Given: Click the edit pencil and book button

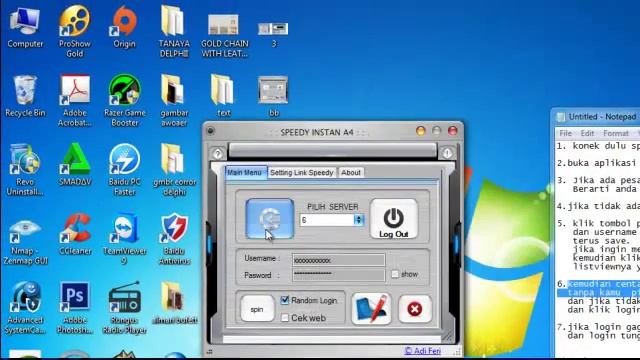Looking at the screenshot, I should coord(371,309).
